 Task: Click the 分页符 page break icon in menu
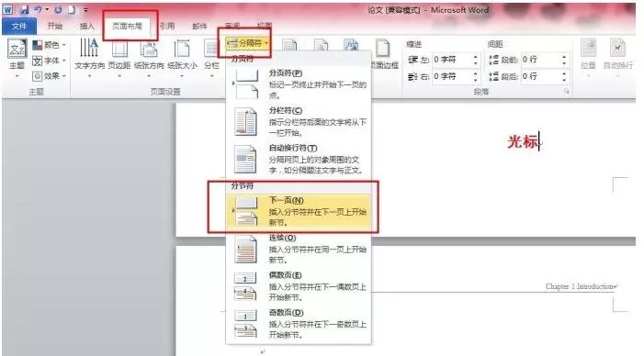click(246, 84)
